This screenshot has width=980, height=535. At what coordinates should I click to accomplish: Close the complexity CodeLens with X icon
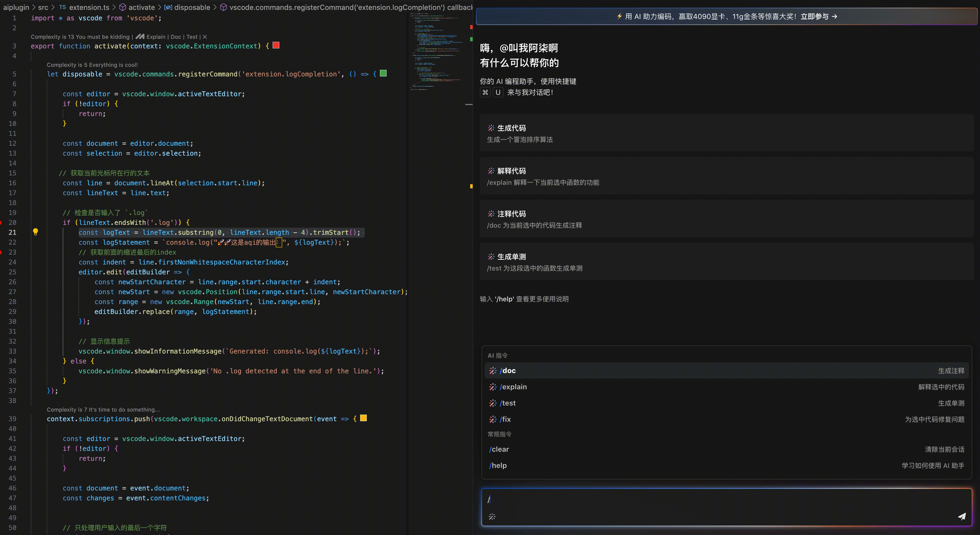pos(205,37)
